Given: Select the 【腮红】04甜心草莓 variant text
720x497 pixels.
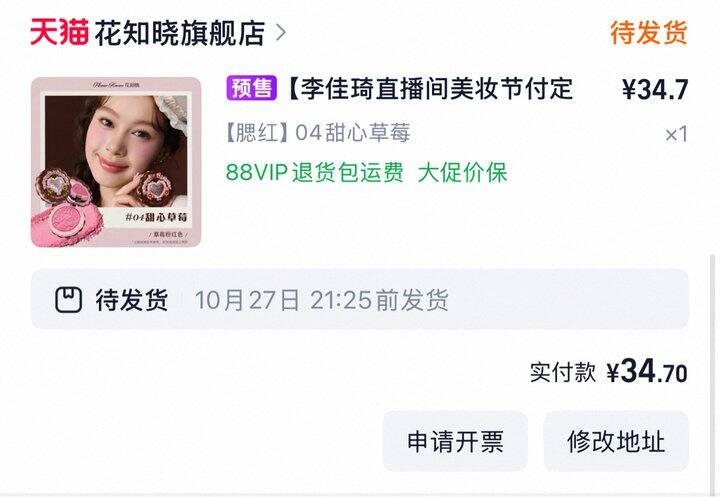Looking at the screenshot, I should [317, 133].
